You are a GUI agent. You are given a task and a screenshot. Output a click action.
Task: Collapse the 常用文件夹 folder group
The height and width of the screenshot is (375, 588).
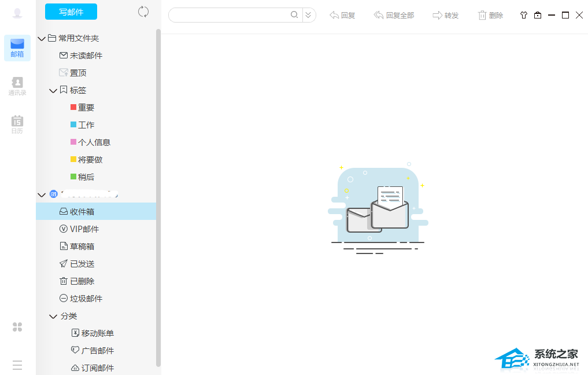(41, 39)
